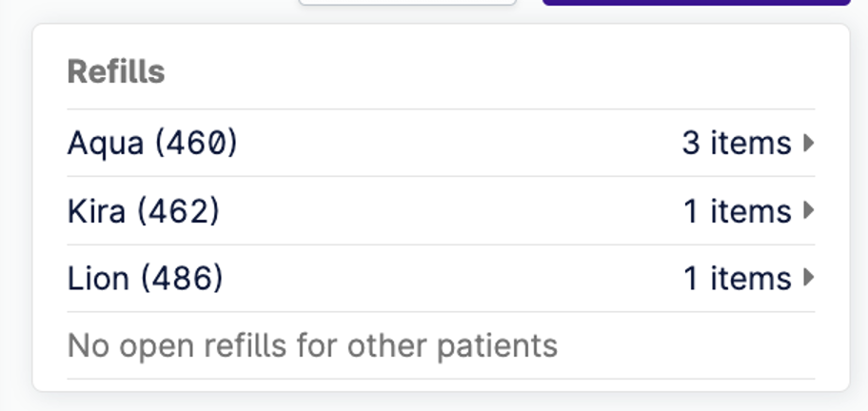Click the word "items" in Kira's row
Viewport: 868px width, 411px height.
(751, 210)
